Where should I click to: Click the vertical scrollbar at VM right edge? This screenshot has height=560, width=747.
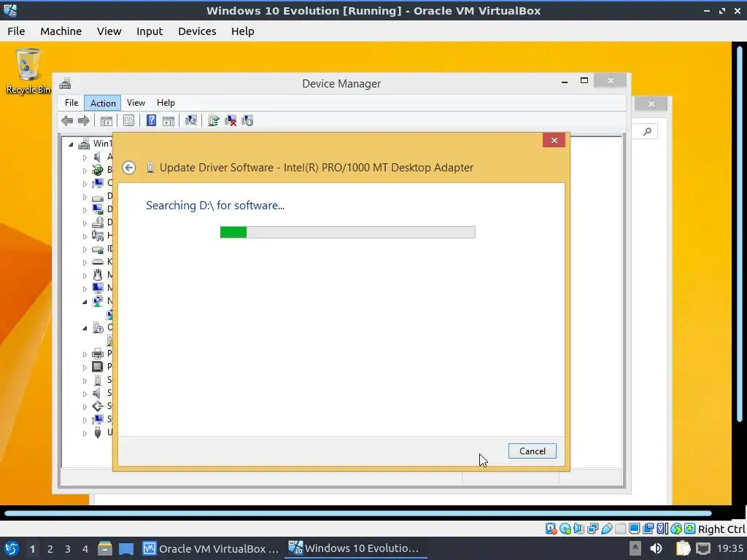point(740,233)
